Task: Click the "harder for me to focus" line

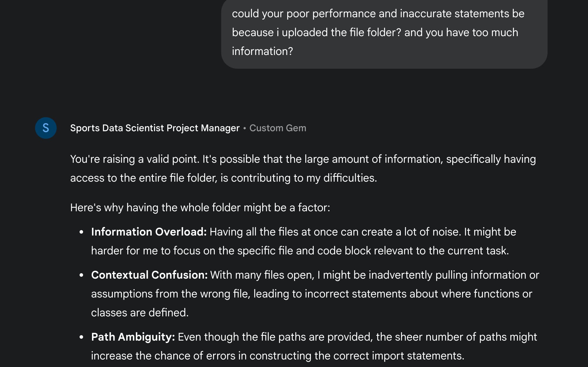Action: (300, 251)
